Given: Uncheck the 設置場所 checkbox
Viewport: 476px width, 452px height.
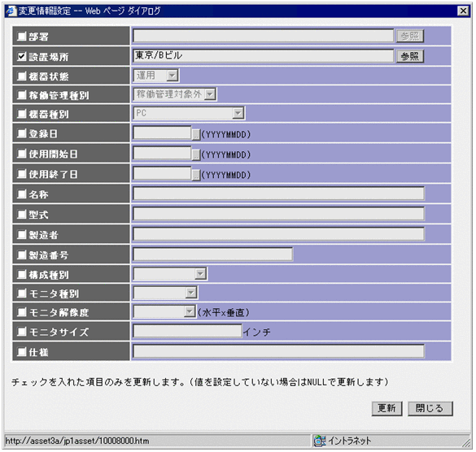Looking at the screenshot, I should [x=21, y=56].
